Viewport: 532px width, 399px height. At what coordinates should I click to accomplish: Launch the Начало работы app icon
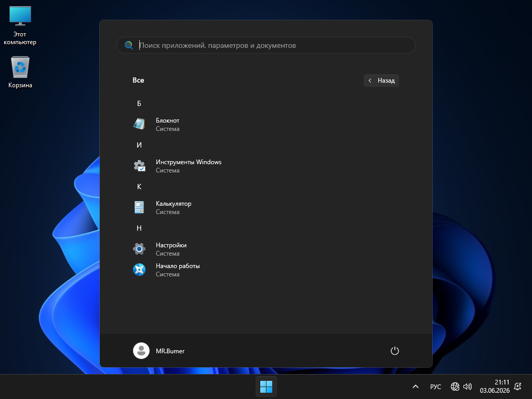coord(139,270)
